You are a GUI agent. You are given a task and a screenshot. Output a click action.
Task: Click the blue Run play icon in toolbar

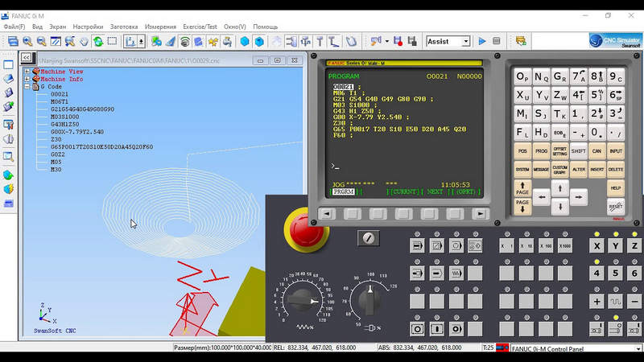tap(482, 41)
